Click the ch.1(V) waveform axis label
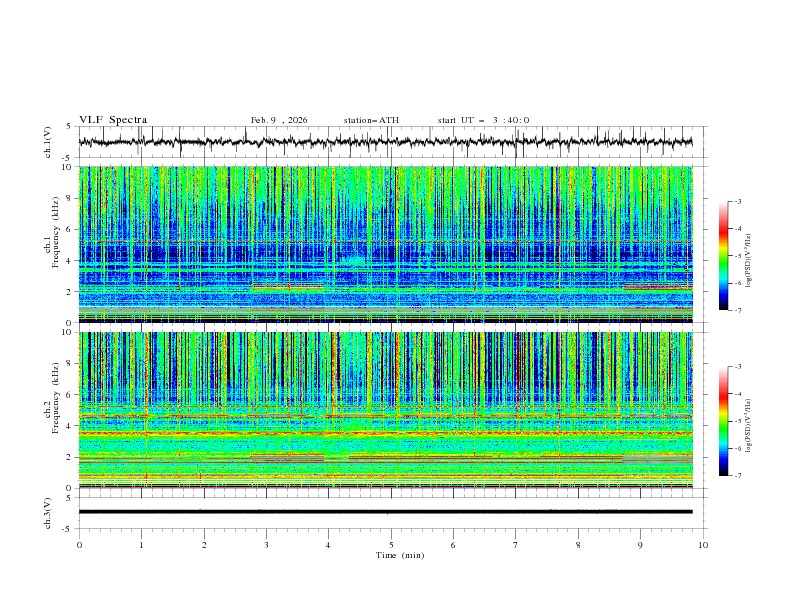The height and width of the screenshot is (612, 792). [x=49, y=142]
